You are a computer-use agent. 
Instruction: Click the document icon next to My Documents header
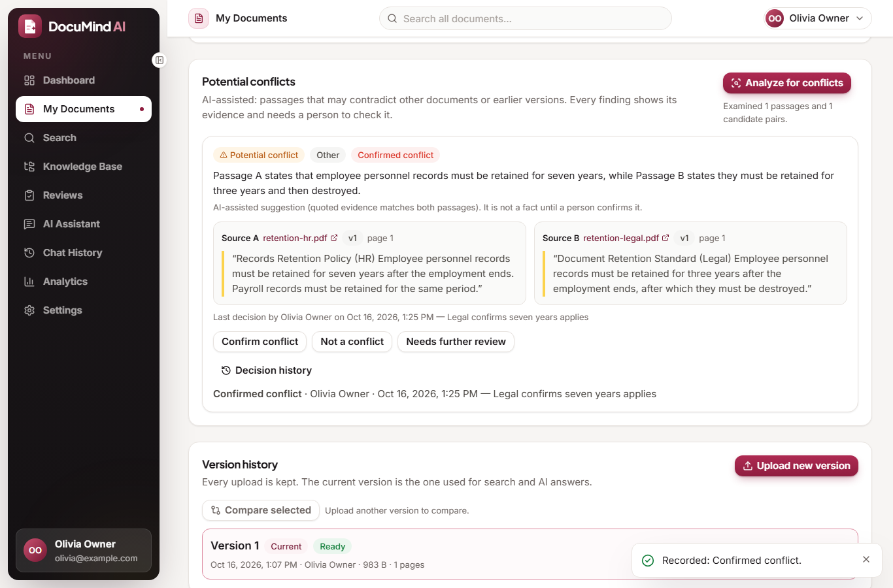click(x=199, y=18)
